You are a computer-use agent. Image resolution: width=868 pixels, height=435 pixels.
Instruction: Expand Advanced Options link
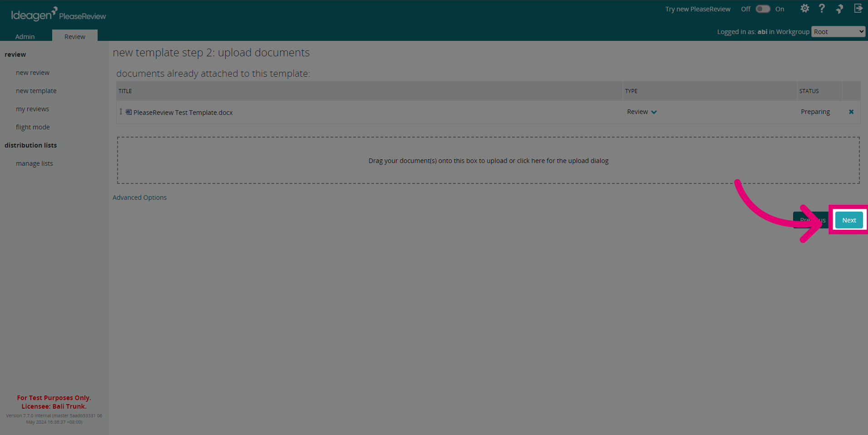click(x=139, y=198)
